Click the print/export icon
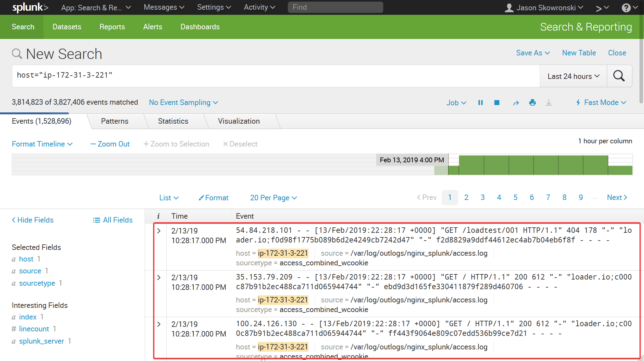The height and width of the screenshot is (361, 644). point(532,102)
